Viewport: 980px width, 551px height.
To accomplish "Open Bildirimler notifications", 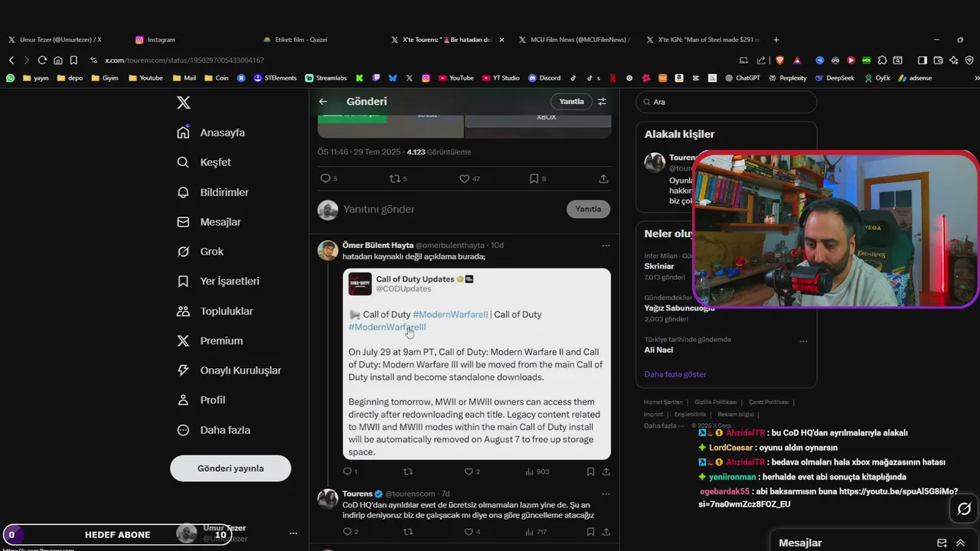I will (213, 192).
